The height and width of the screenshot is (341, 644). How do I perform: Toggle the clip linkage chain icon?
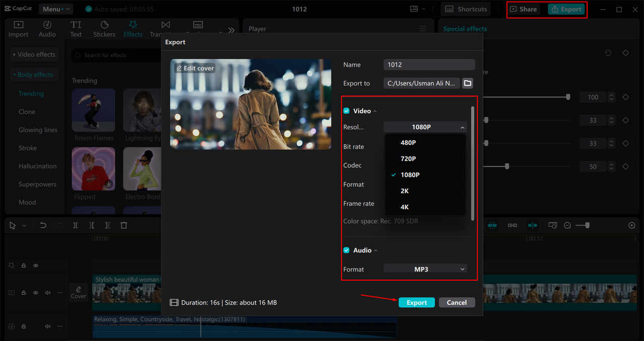pos(512,226)
